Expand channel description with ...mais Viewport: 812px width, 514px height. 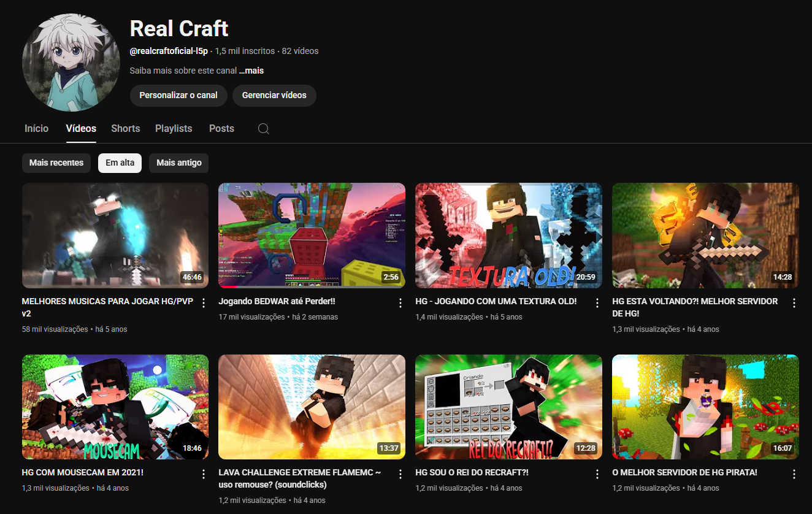(251, 71)
